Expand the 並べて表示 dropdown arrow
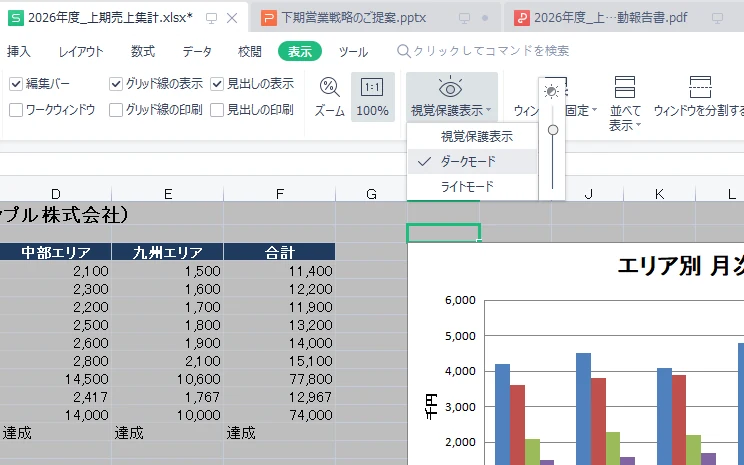Image resolution: width=744 pixels, height=465 pixels. point(638,125)
